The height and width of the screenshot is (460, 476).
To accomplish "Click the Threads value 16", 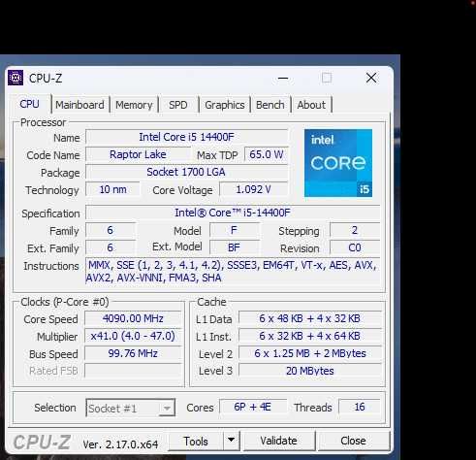I will pos(360,407).
